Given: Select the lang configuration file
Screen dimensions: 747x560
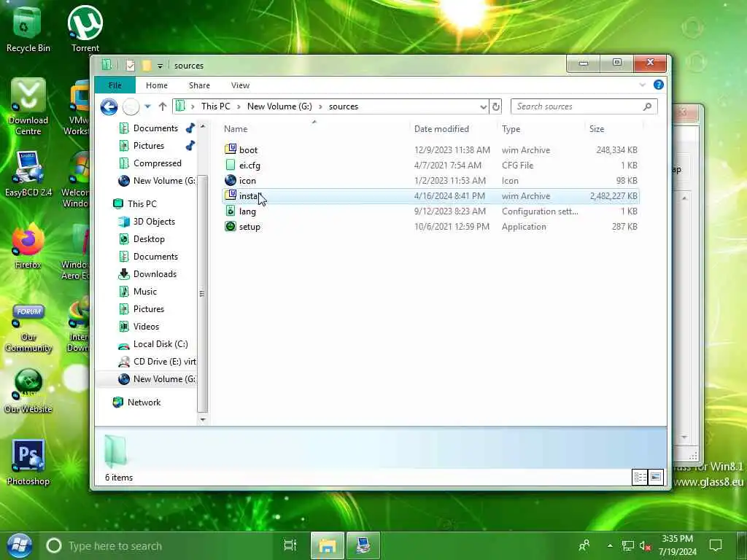Looking at the screenshot, I should [430, 211].
